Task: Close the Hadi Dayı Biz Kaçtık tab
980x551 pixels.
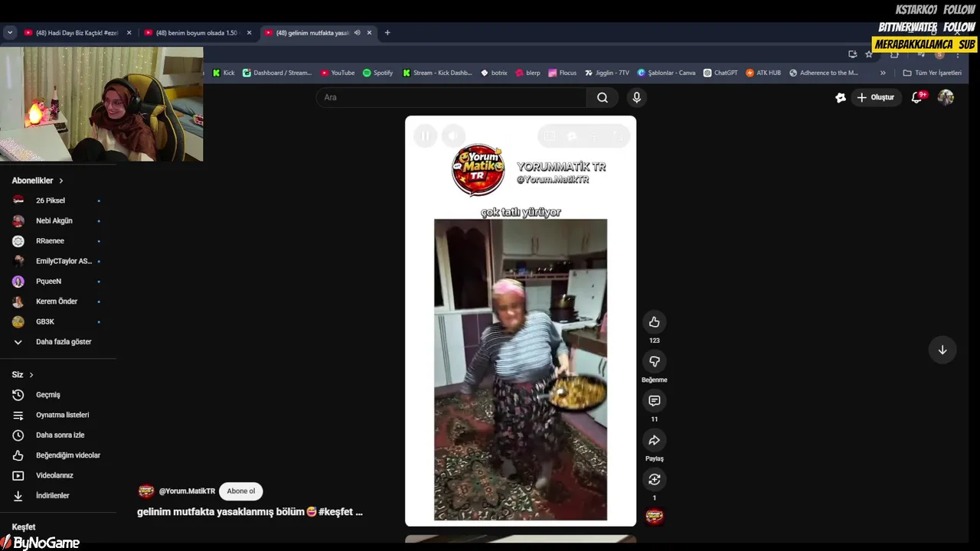Action: click(129, 33)
